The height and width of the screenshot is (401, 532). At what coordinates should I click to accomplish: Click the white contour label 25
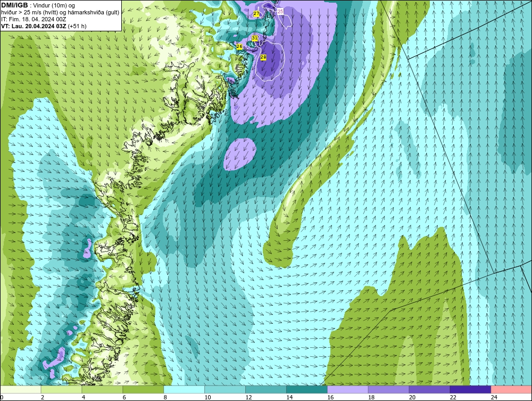click(x=280, y=11)
